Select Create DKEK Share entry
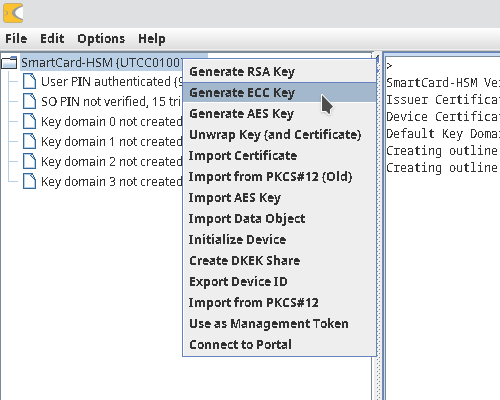 click(279, 261)
